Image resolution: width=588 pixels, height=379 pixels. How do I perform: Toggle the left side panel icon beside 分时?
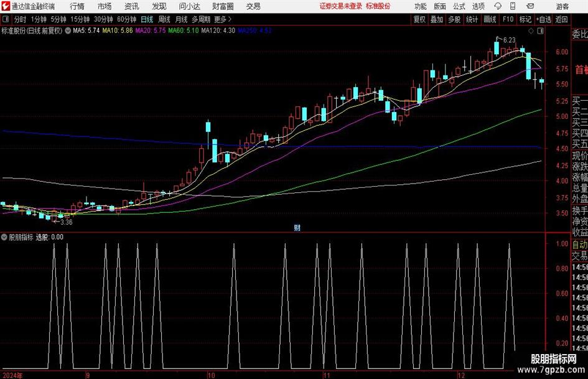(6, 19)
